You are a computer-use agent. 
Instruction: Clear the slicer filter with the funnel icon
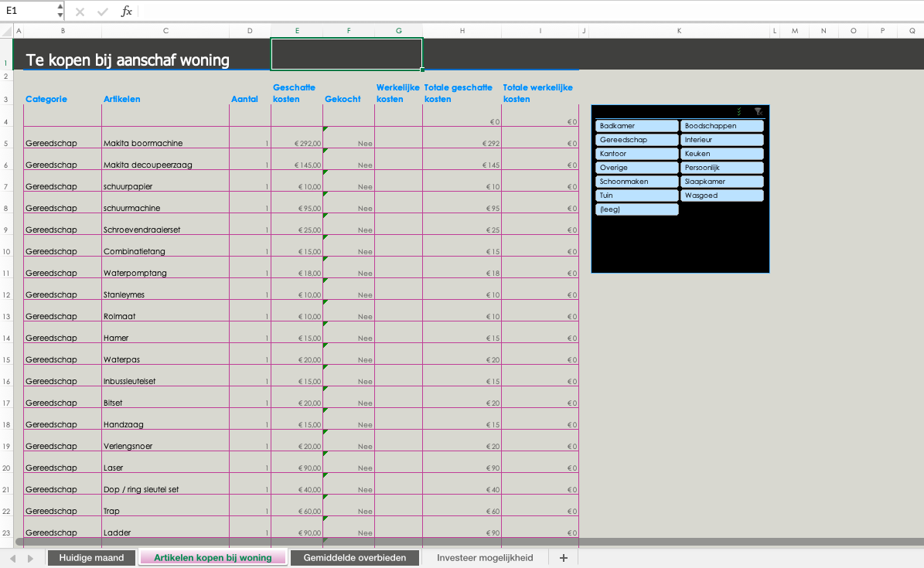(759, 111)
